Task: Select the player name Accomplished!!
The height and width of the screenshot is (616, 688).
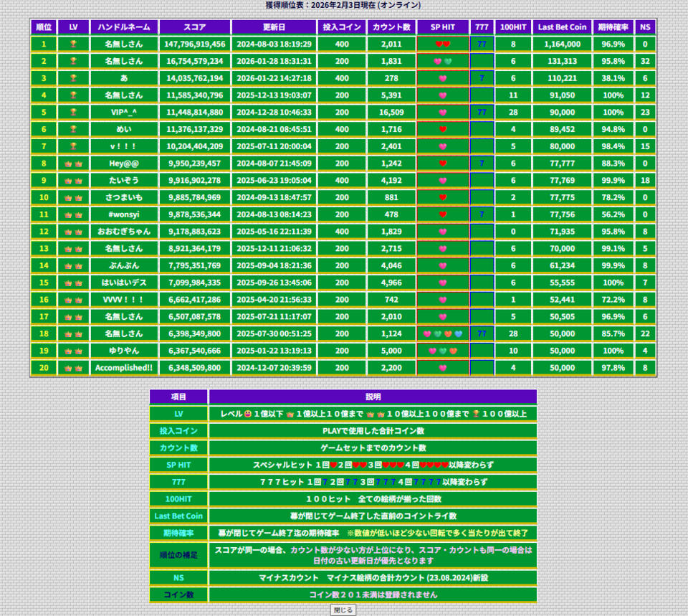Action: pyautogui.click(x=124, y=368)
